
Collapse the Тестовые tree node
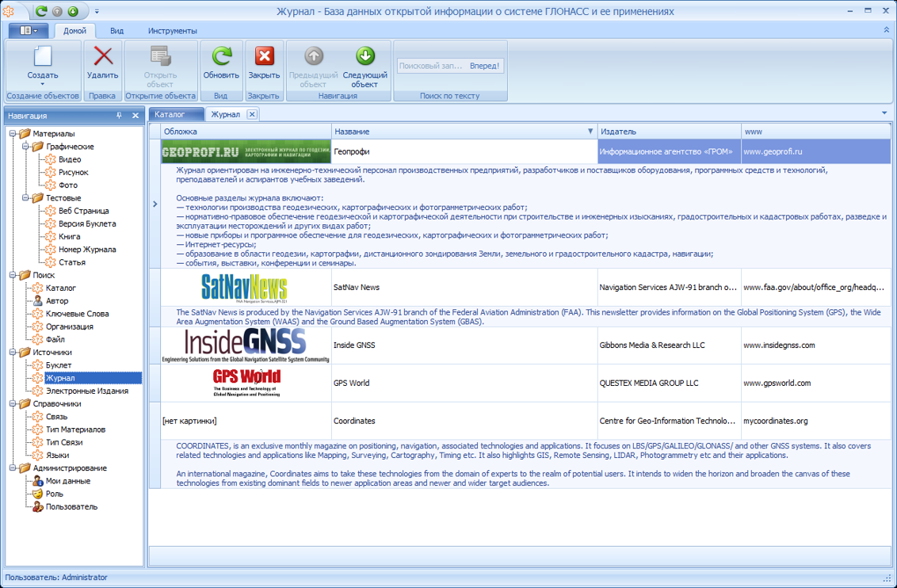click(25, 198)
